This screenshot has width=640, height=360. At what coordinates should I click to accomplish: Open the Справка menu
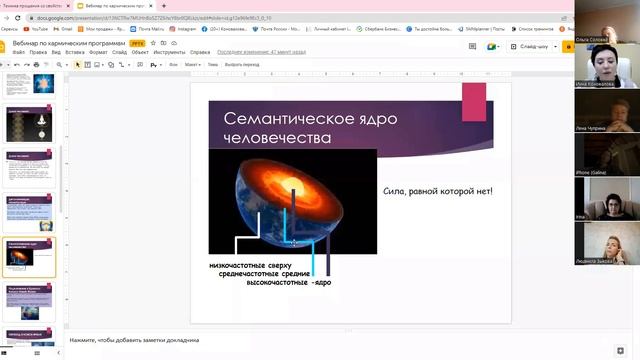pos(200,52)
